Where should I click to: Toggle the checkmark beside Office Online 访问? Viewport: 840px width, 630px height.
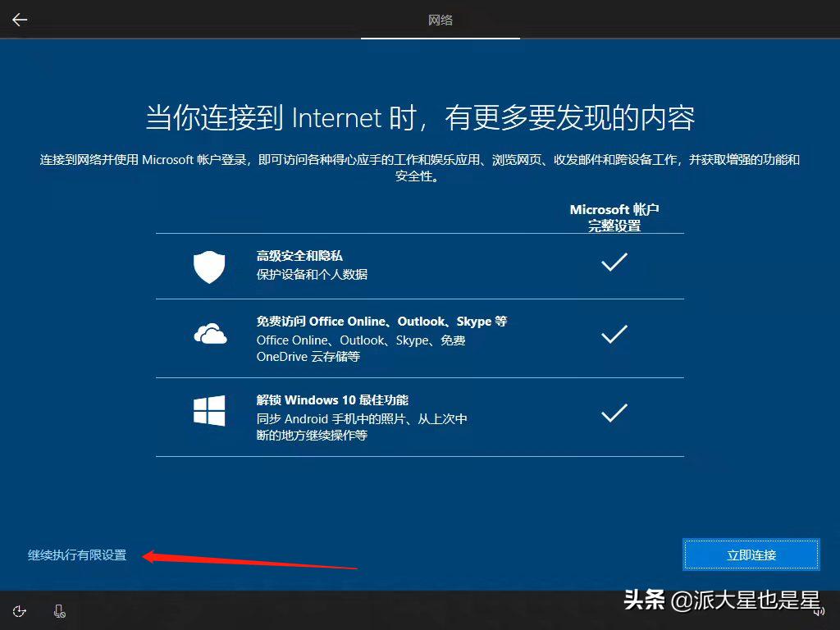point(614,334)
